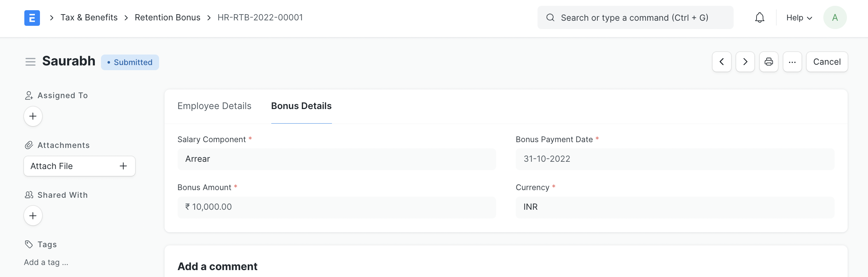Click the Currency label

532,187
